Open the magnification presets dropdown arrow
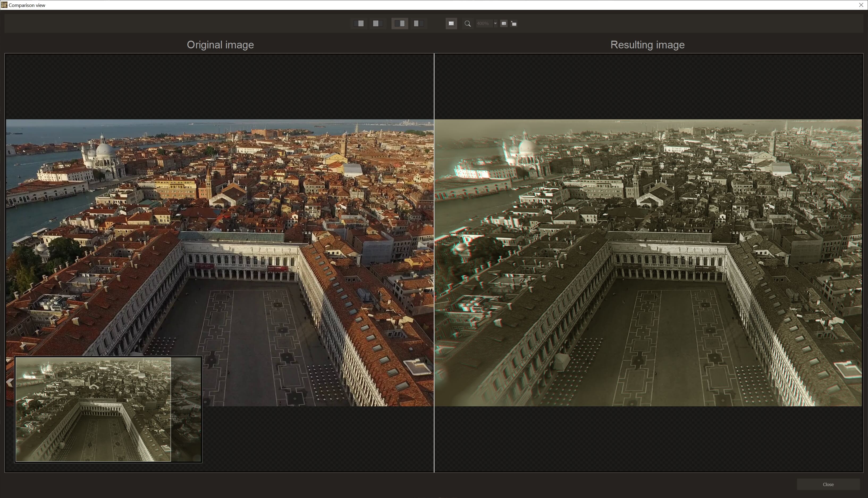Screen dimensions: 868x498 495,23
